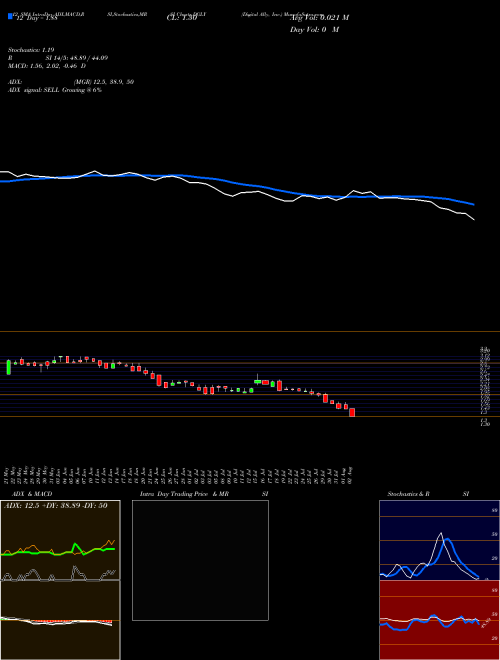Click the 'CL: 1.30' closing price text
500x660 pixels.
[182, 17]
